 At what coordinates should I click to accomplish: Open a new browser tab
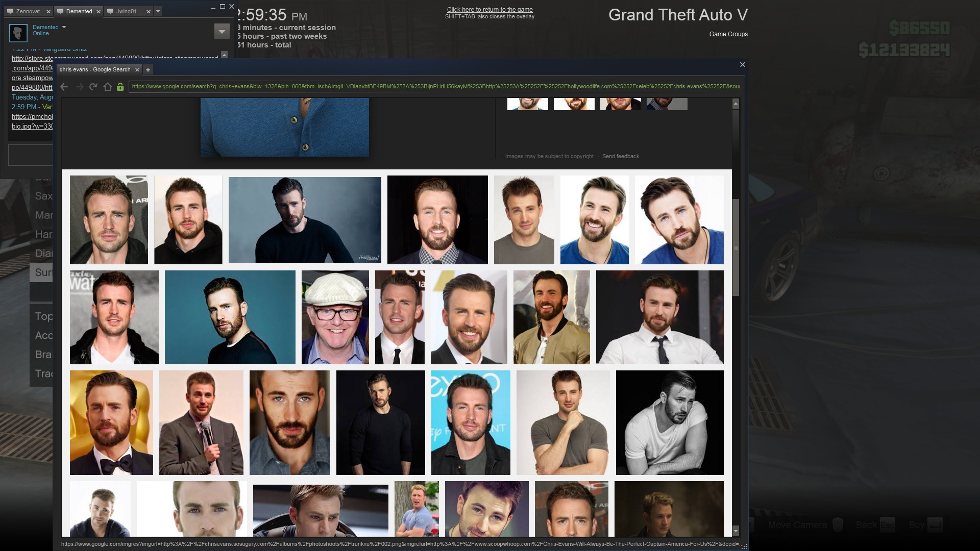tap(148, 70)
